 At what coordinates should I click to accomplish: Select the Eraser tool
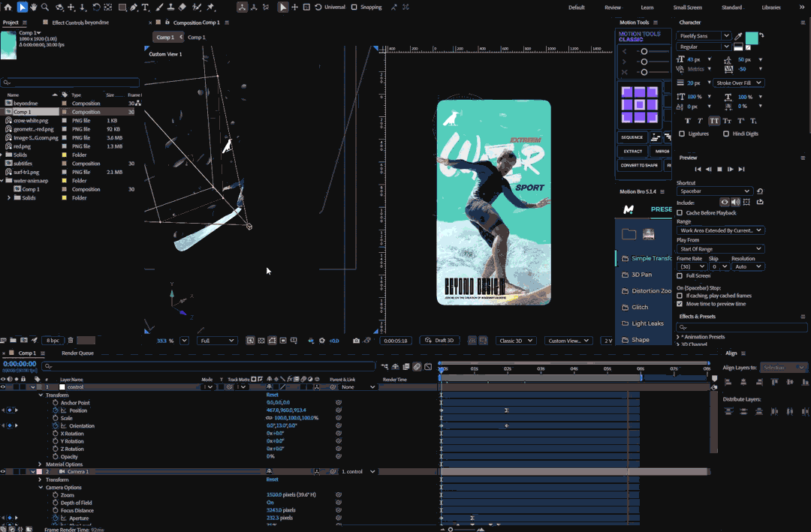click(x=182, y=7)
